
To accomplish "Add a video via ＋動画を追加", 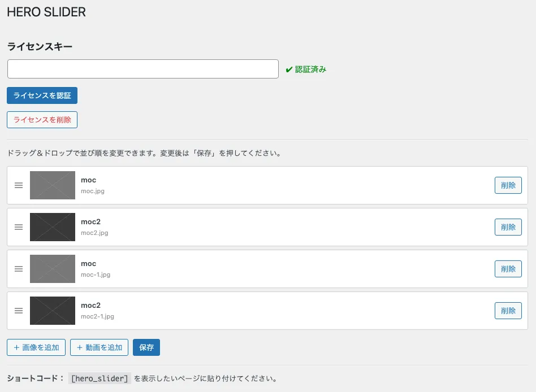I will pos(100,347).
